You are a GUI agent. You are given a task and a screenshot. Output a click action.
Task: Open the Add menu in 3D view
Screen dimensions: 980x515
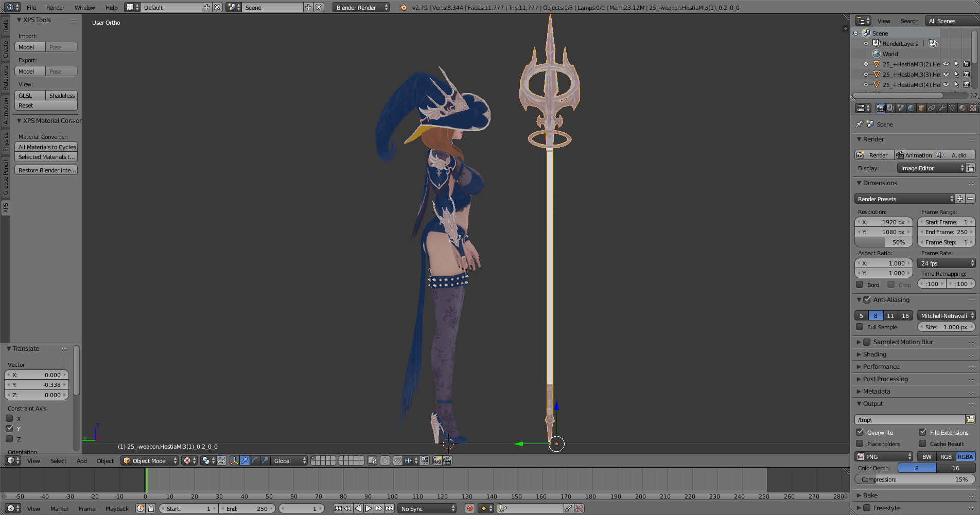(x=81, y=460)
